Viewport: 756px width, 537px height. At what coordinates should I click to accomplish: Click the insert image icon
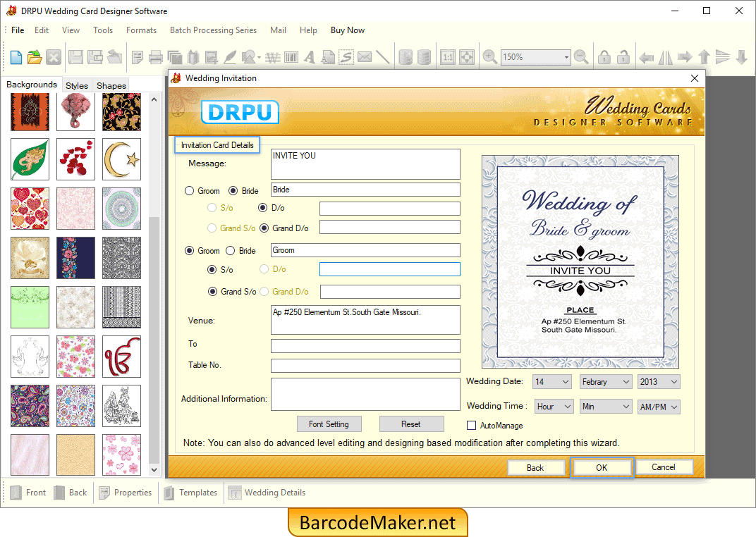(x=211, y=57)
